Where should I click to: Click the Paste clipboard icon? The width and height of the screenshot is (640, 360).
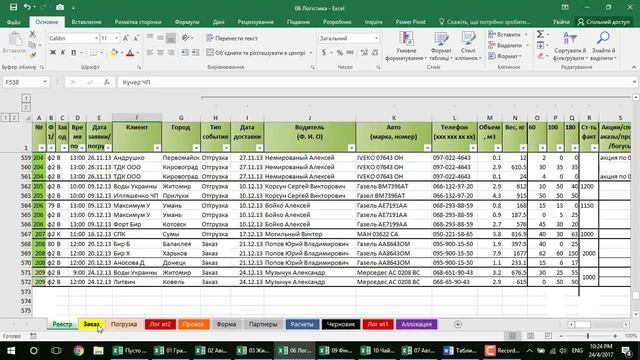[x=15, y=40]
